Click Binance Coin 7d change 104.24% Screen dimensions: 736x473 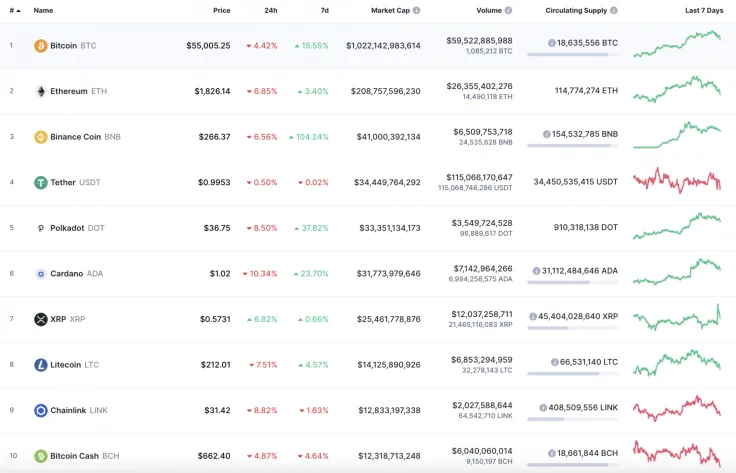click(x=308, y=137)
